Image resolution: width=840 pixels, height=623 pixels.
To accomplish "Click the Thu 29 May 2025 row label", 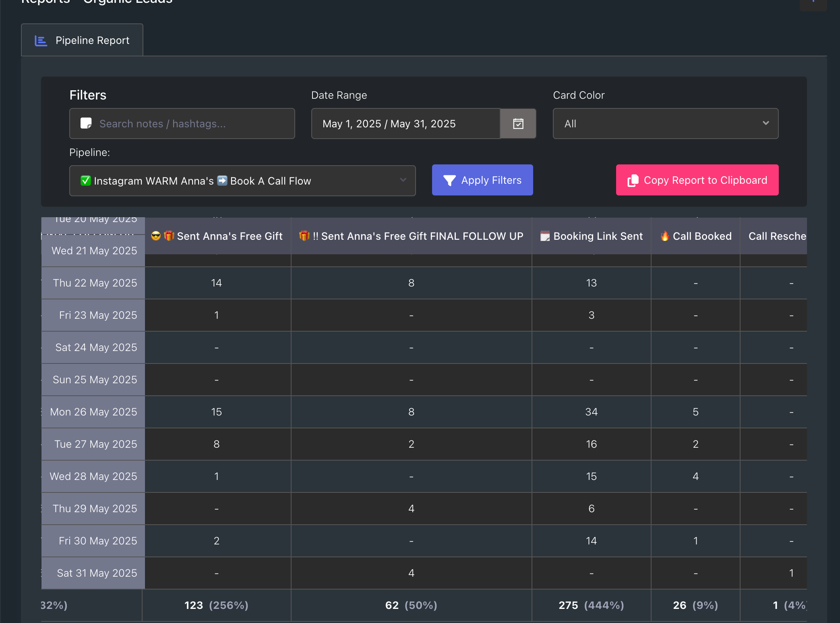I will click(x=95, y=509).
